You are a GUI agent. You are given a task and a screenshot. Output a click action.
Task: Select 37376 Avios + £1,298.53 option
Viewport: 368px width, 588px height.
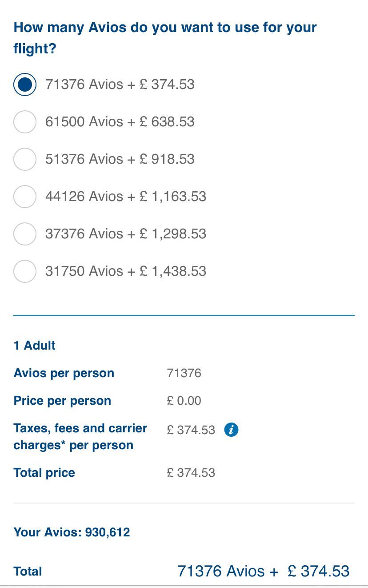pos(25,234)
